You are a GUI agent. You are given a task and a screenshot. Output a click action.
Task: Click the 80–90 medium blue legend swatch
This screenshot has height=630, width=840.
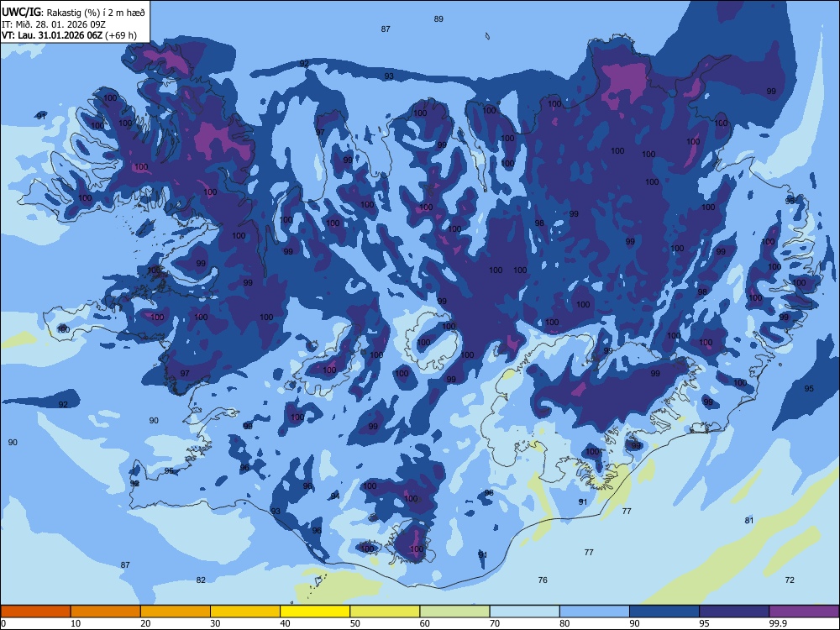coord(595,612)
